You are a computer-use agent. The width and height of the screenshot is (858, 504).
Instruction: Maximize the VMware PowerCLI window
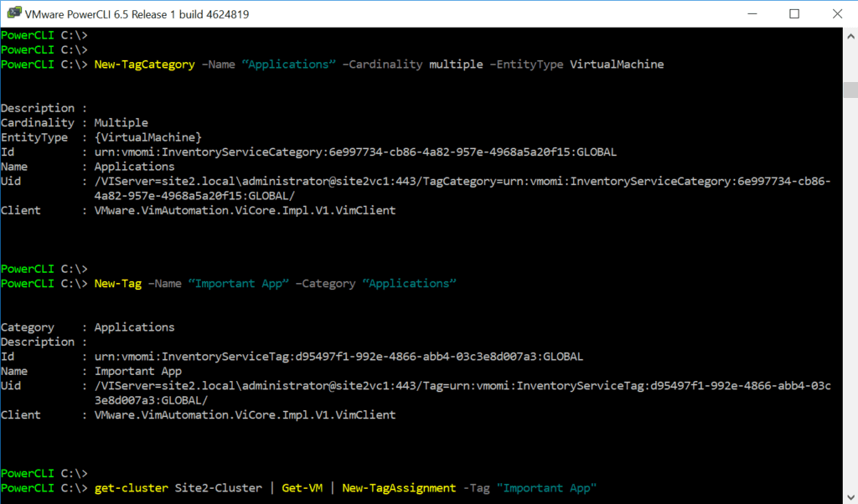point(794,13)
